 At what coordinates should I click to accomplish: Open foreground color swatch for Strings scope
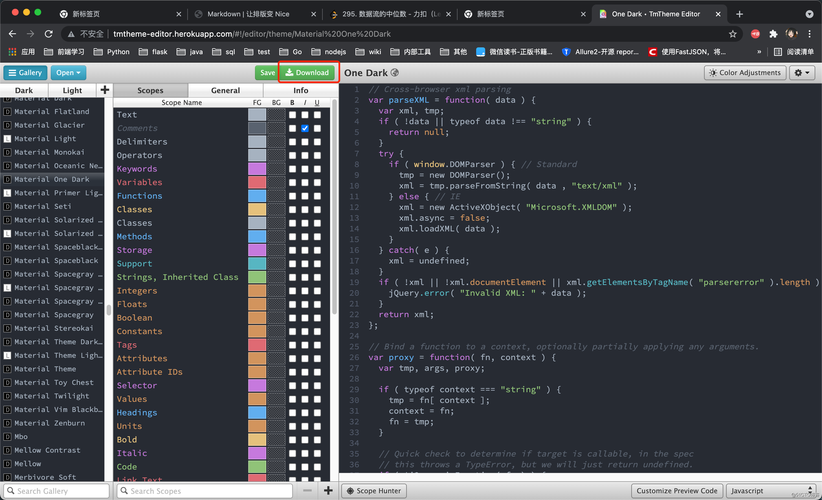point(257,277)
